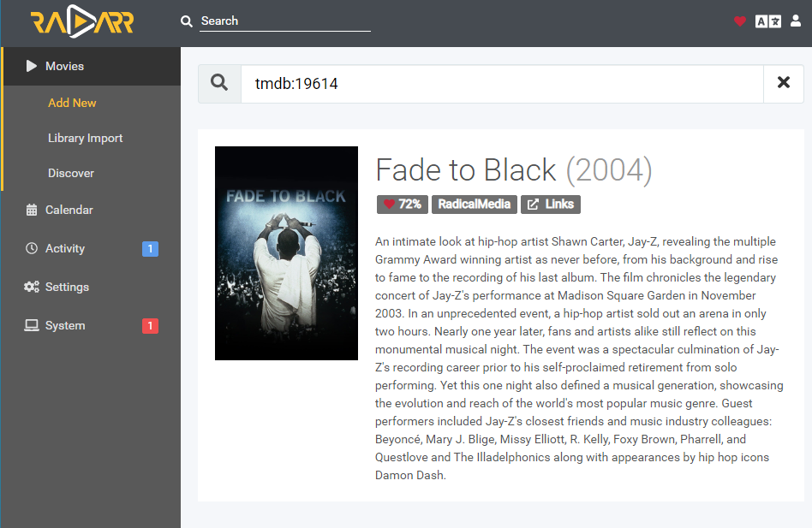Click the Activity clock icon
Viewport: 812px width, 528px height.
click(x=31, y=248)
